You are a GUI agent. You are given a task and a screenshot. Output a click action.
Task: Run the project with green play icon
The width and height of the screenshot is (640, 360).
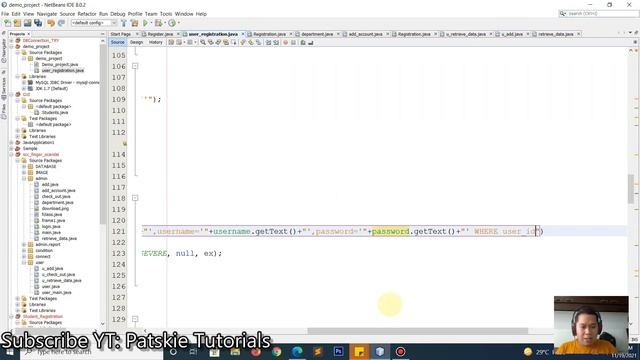145,23
